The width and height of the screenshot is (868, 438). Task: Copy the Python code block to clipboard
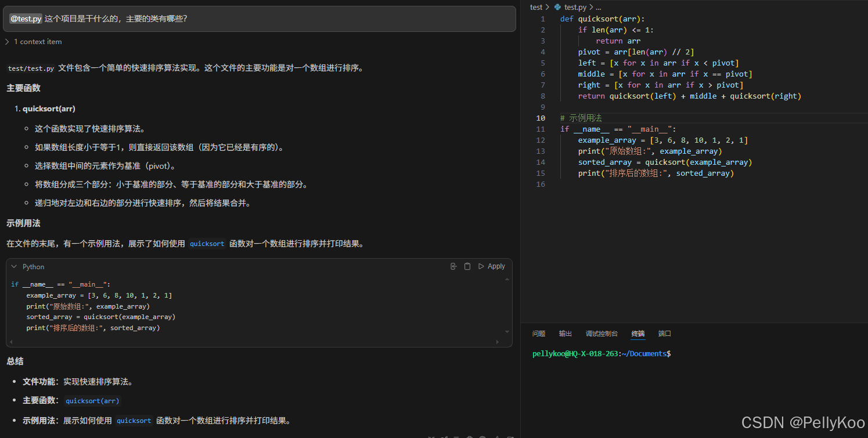coord(467,266)
